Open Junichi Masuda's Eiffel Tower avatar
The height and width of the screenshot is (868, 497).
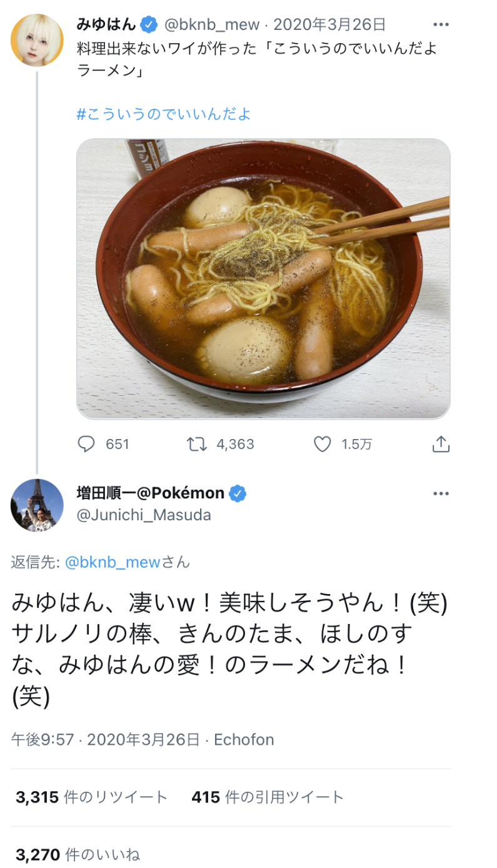click(37, 505)
